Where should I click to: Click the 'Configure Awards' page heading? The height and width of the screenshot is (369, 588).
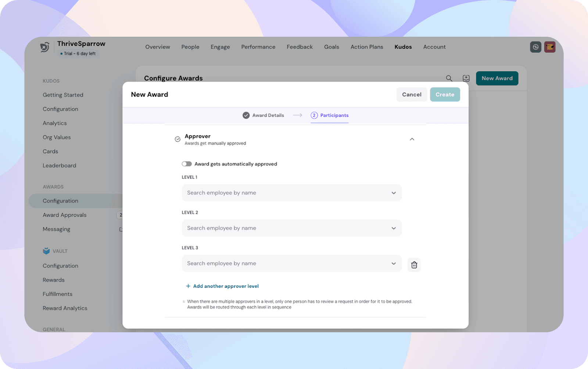point(173,78)
